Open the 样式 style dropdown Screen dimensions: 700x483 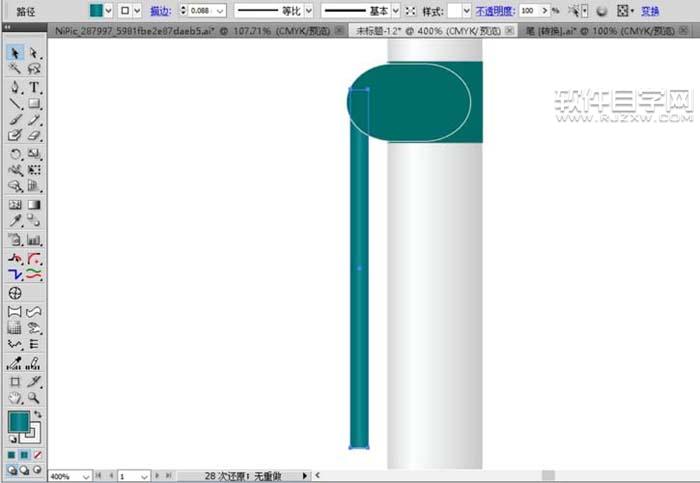click(x=466, y=10)
